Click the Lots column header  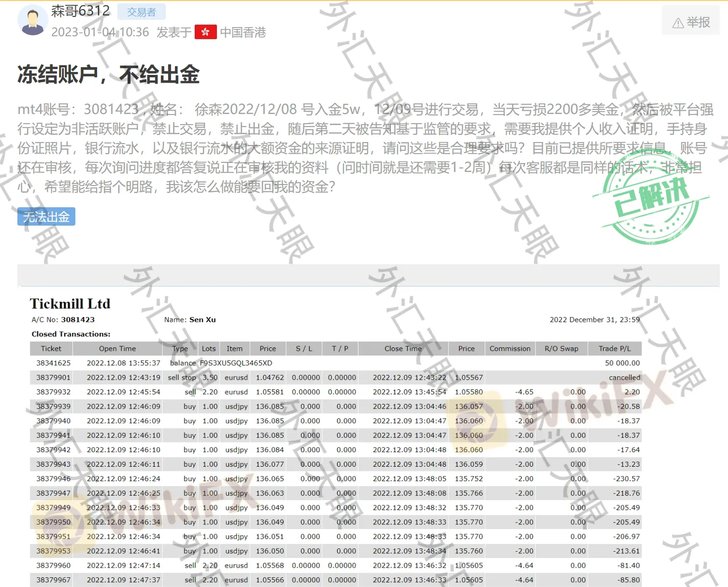209,349
